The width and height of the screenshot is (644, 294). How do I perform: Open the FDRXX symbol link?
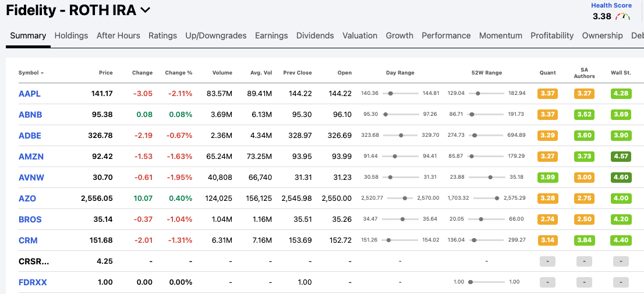[x=33, y=282]
